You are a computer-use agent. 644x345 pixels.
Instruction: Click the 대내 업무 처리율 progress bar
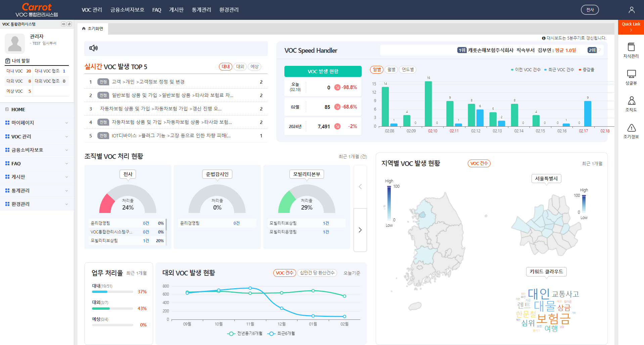112,292
